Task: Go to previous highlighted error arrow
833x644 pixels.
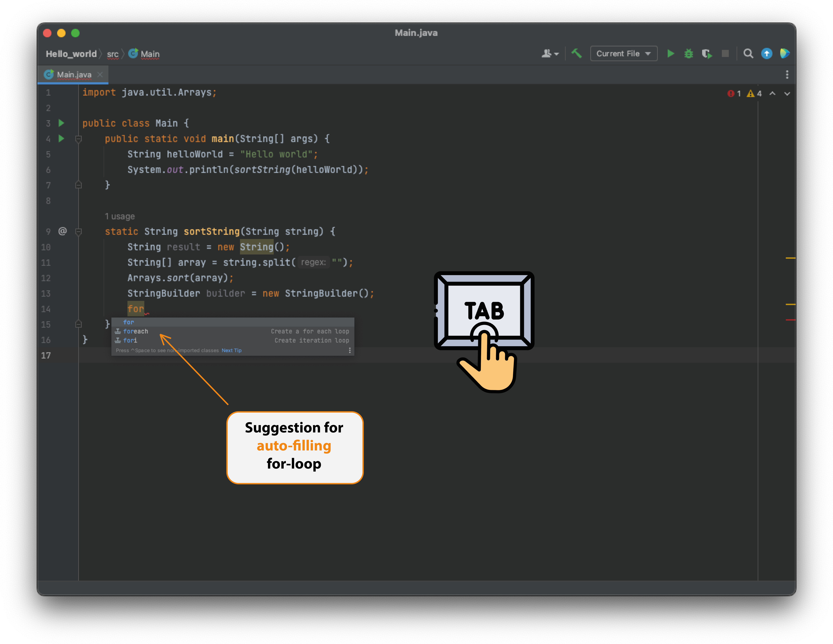Action: pyautogui.click(x=772, y=94)
